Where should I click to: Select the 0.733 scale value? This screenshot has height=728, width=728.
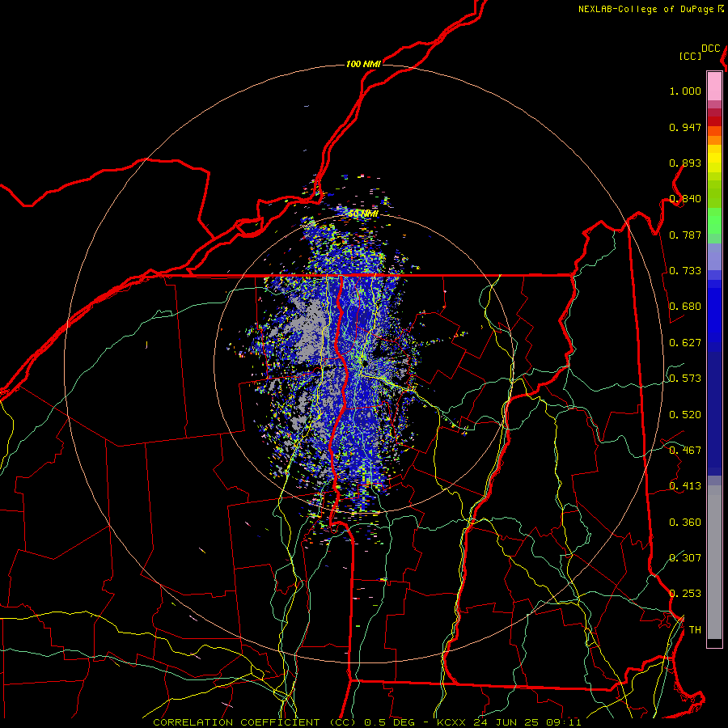(x=685, y=271)
